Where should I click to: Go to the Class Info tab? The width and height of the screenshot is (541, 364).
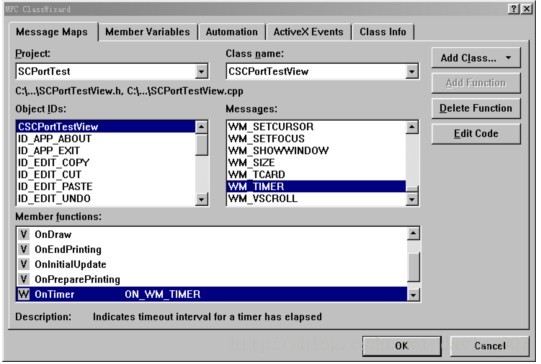pyautogui.click(x=383, y=32)
